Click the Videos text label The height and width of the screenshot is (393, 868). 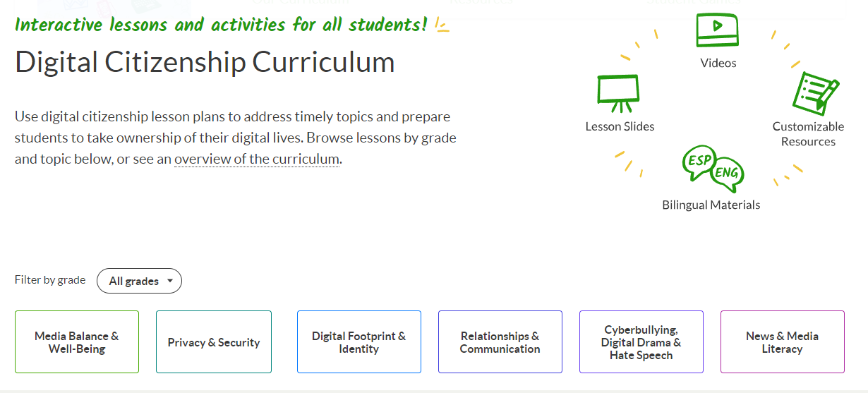pos(718,63)
